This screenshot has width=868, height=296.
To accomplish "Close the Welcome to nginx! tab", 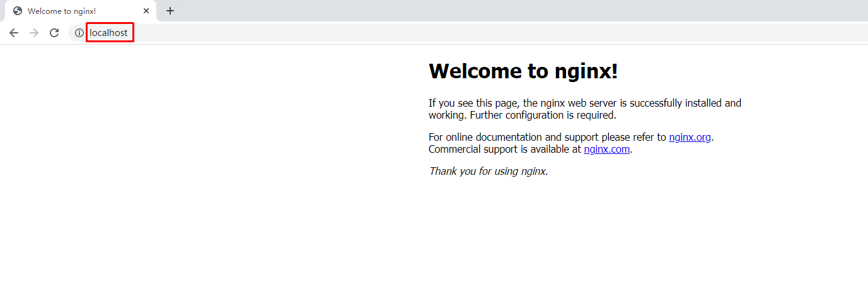I will (x=146, y=11).
